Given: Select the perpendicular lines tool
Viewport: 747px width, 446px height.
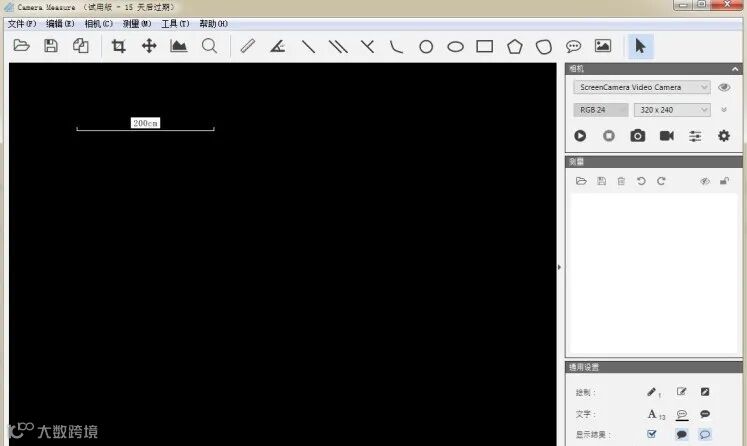Looking at the screenshot, I should pos(367,46).
